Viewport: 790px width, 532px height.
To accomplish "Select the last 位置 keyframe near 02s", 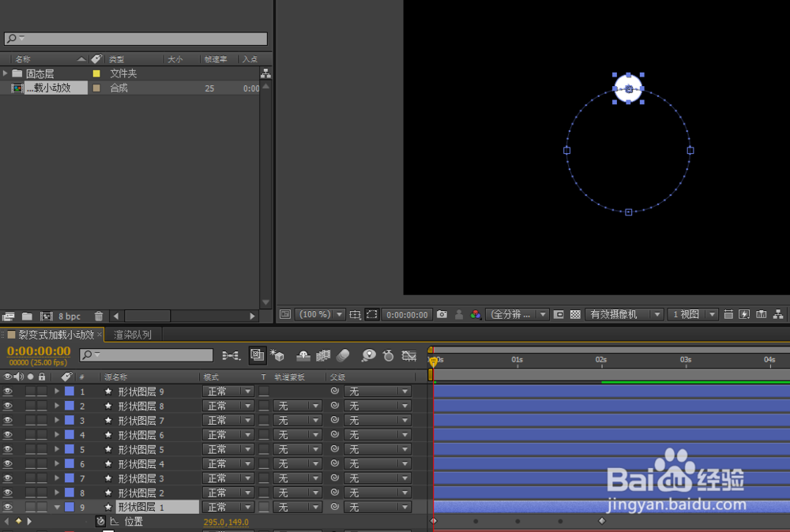I will coord(601,521).
